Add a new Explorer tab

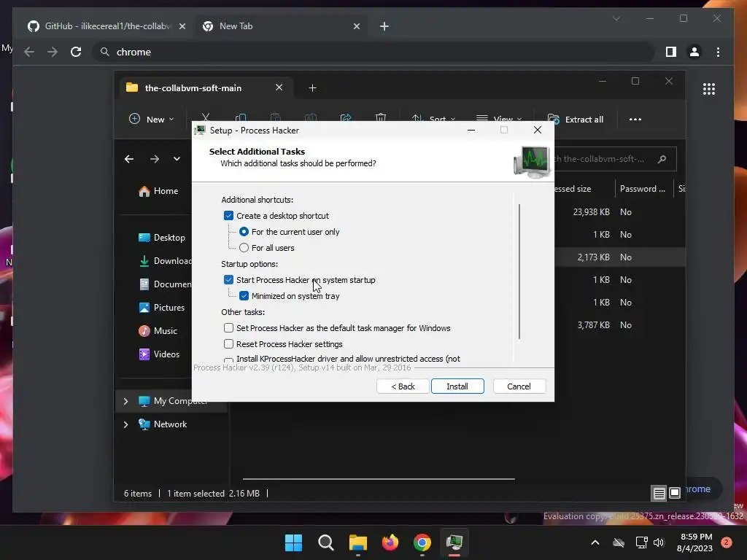(x=312, y=88)
